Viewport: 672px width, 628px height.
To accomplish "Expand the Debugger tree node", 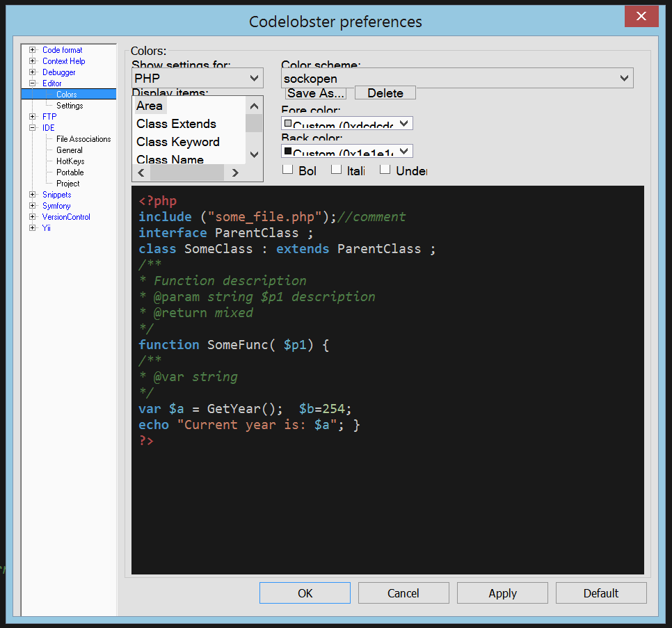I will coord(32,72).
